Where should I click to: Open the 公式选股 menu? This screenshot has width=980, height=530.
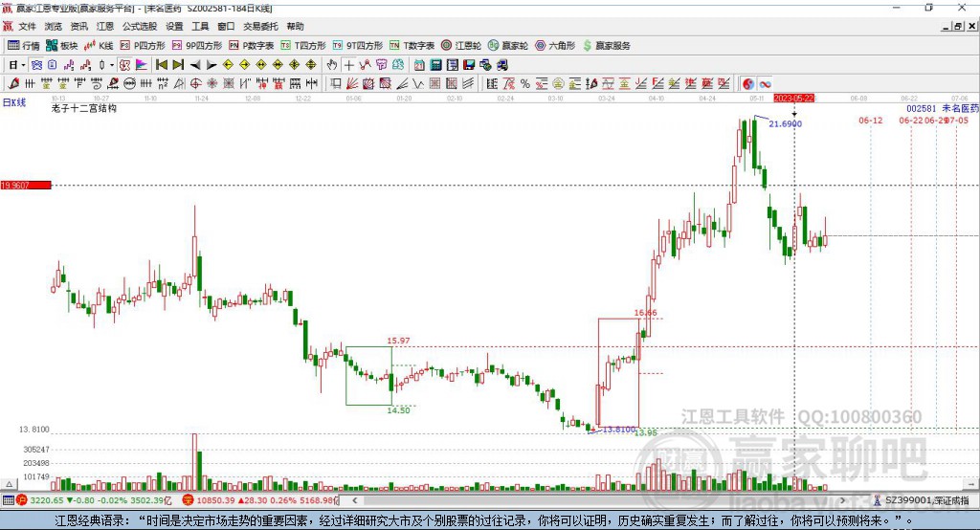point(140,26)
